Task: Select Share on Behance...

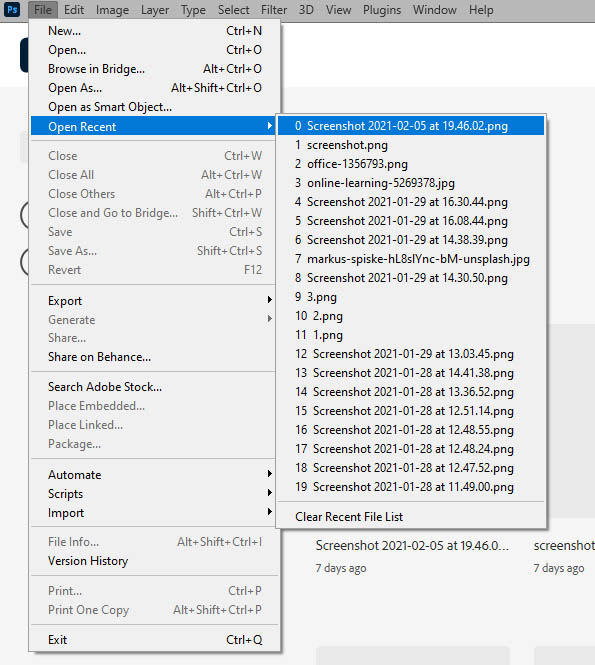Action: pos(155,357)
